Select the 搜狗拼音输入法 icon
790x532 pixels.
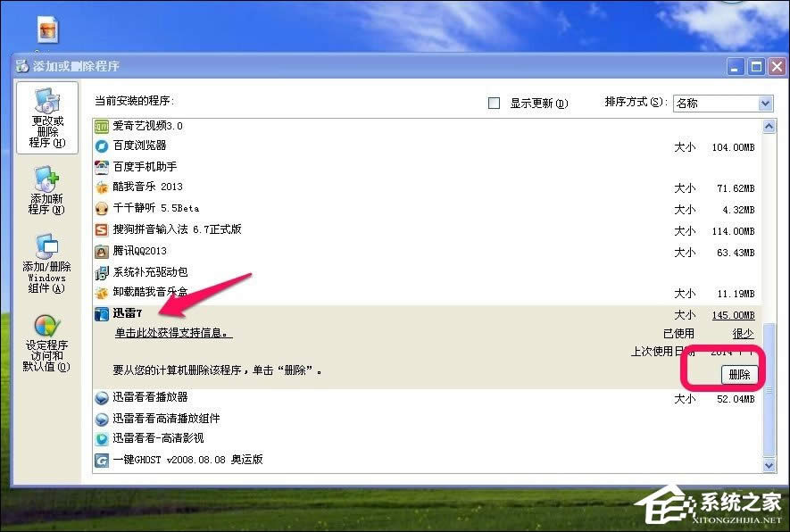[102, 230]
